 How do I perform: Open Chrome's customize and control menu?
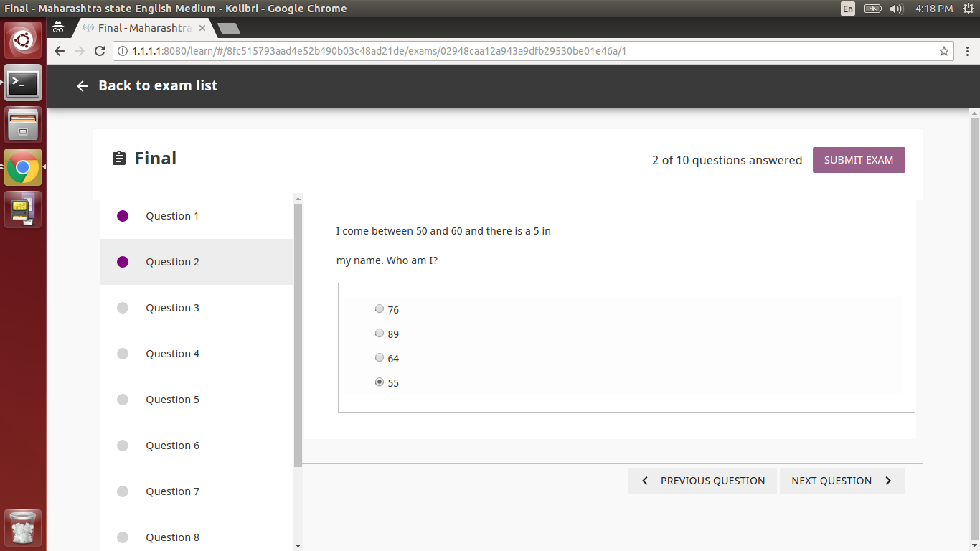click(x=967, y=51)
